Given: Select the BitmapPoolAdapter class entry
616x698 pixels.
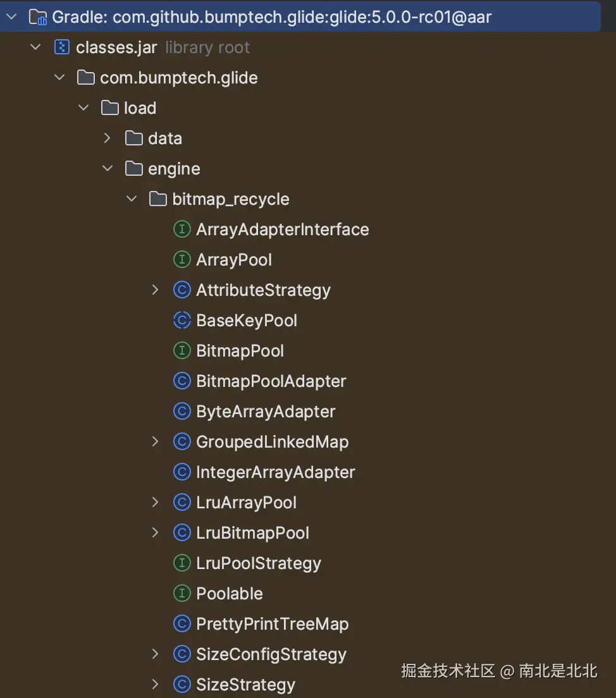Looking at the screenshot, I should point(271,381).
